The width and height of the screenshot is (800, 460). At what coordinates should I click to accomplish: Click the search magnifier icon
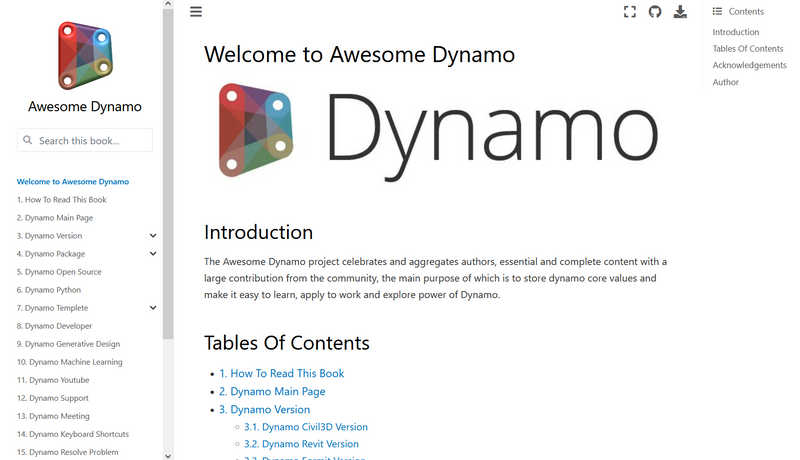(28, 140)
